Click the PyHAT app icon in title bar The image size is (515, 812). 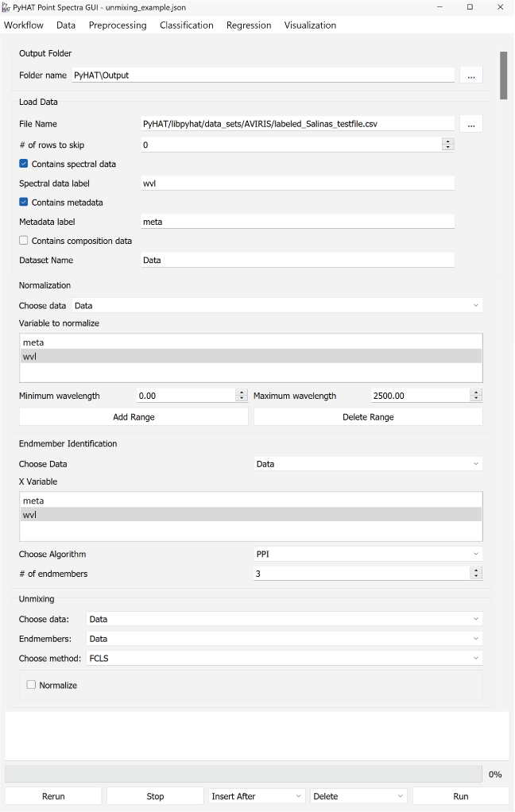tap(6, 7)
